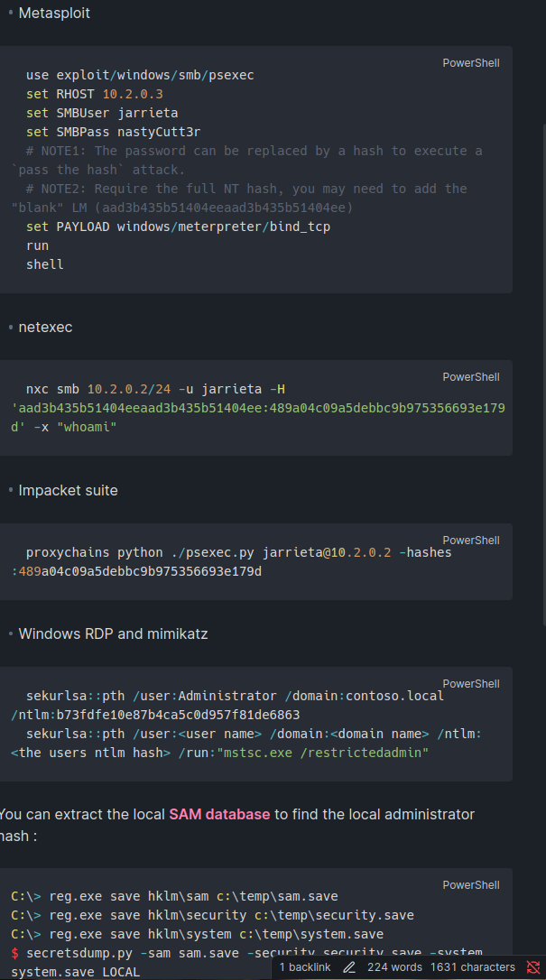Click the Metasploit bullet heading
Screen dimensions: 546x980
pyautogui.click(x=54, y=14)
